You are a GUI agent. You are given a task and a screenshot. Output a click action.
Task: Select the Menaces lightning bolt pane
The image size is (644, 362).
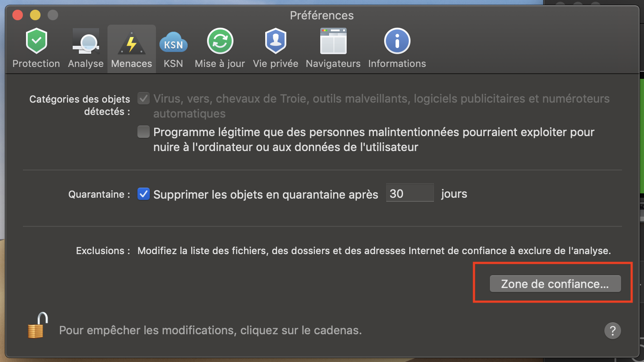[x=131, y=48]
